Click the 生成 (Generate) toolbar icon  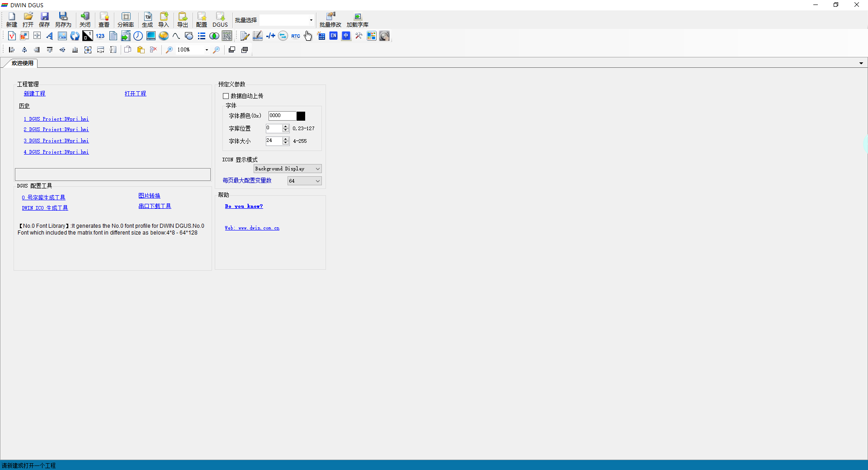[x=147, y=20]
